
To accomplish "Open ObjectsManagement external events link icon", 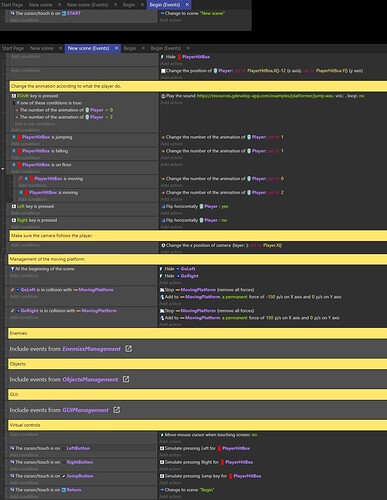I will point(126,379).
